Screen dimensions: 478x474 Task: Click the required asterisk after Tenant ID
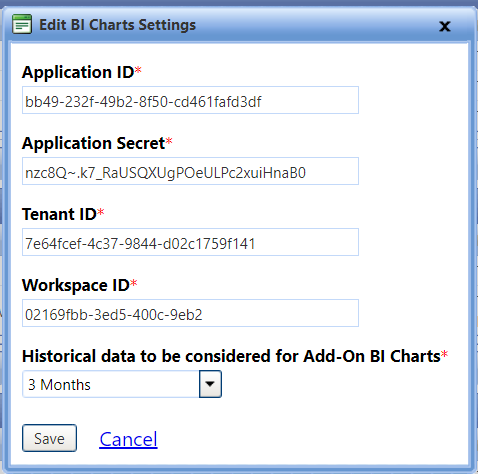pos(101,212)
